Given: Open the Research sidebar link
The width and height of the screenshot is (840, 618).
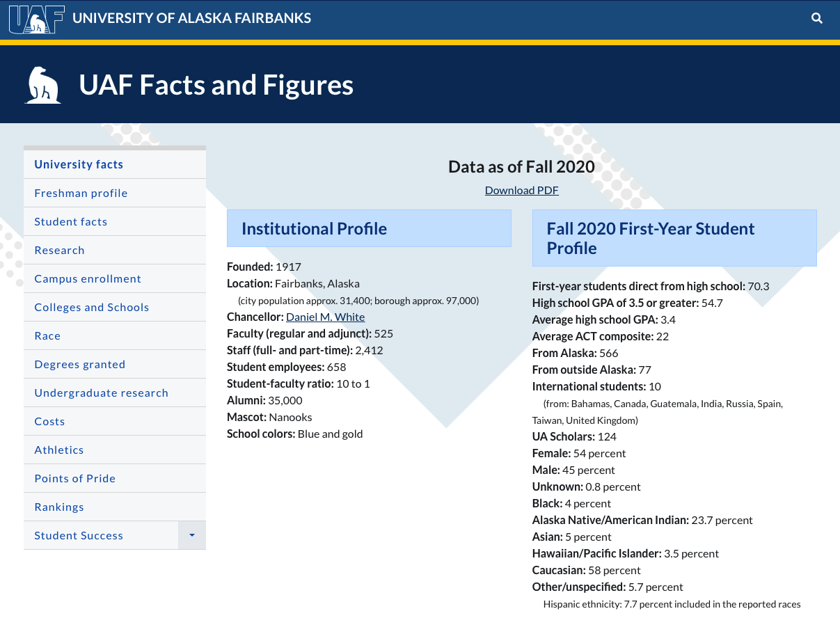Looking at the screenshot, I should (59, 250).
